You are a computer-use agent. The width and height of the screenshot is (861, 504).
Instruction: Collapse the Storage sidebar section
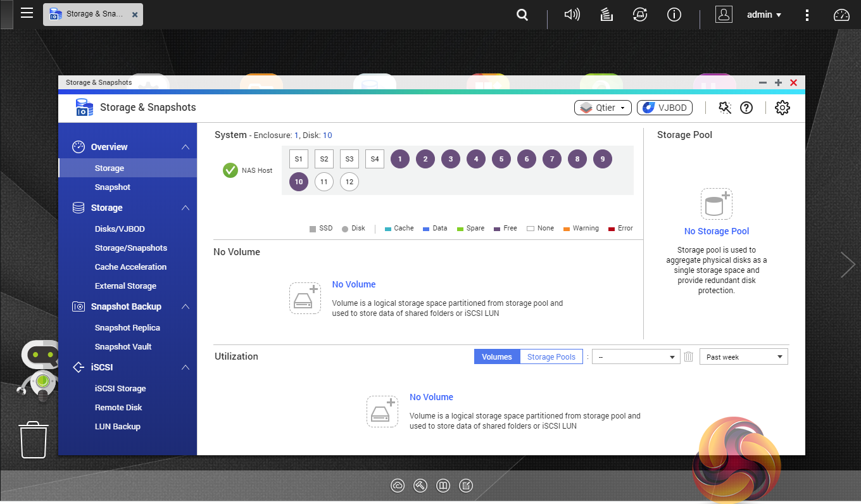click(x=185, y=208)
